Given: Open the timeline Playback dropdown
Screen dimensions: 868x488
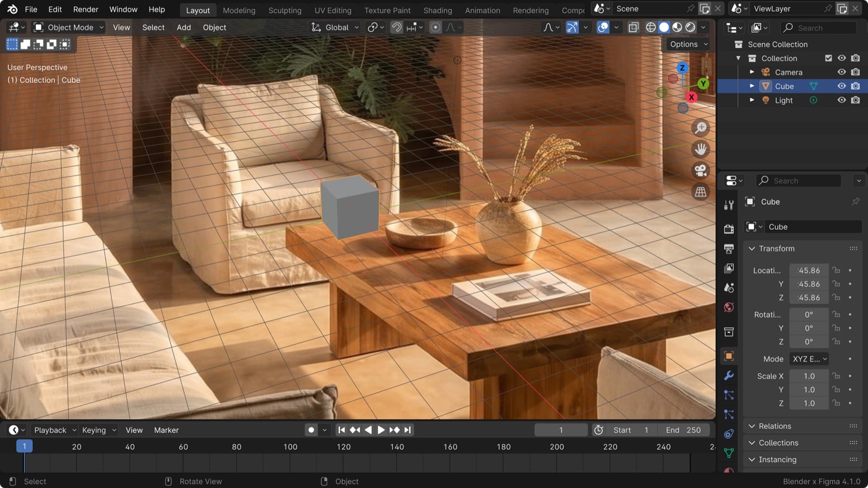Looking at the screenshot, I should pos(54,430).
